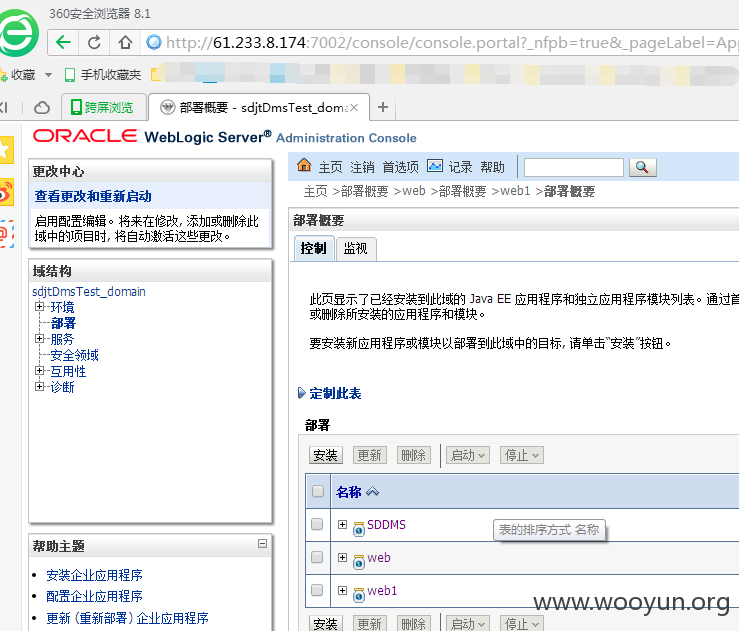739x631 pixels.
Task: Open 更新 (重新部署) 企业应用程序 link
Action: 127,618
